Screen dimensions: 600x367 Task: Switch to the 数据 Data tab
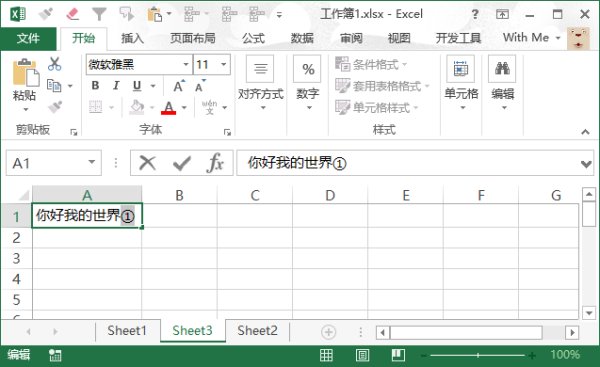(302, 38)
